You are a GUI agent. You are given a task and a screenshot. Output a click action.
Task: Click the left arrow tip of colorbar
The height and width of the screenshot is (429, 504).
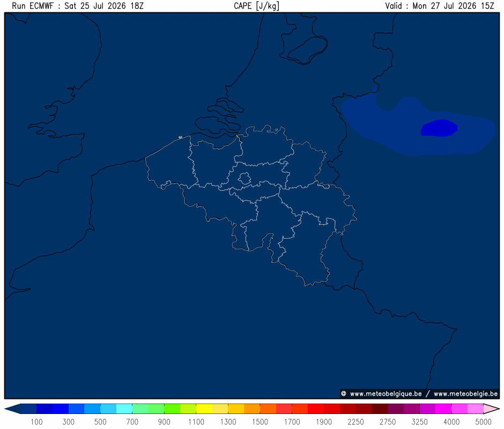point(12,409)
